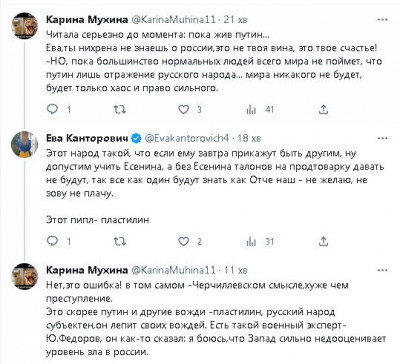Open Карина Мухина avatar in first tweet
This screenshot has height=364, width=400.
(25, 26)
